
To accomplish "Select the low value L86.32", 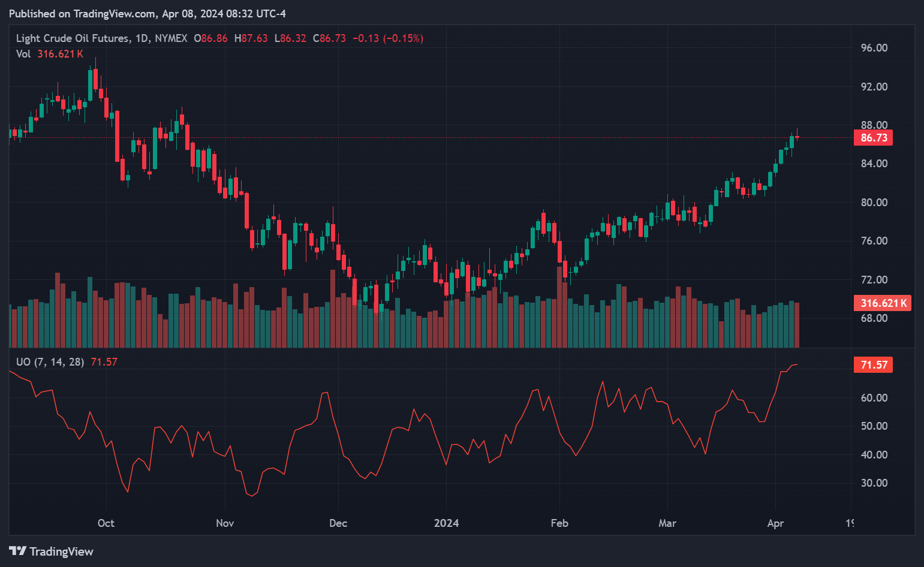I will 290,38.
